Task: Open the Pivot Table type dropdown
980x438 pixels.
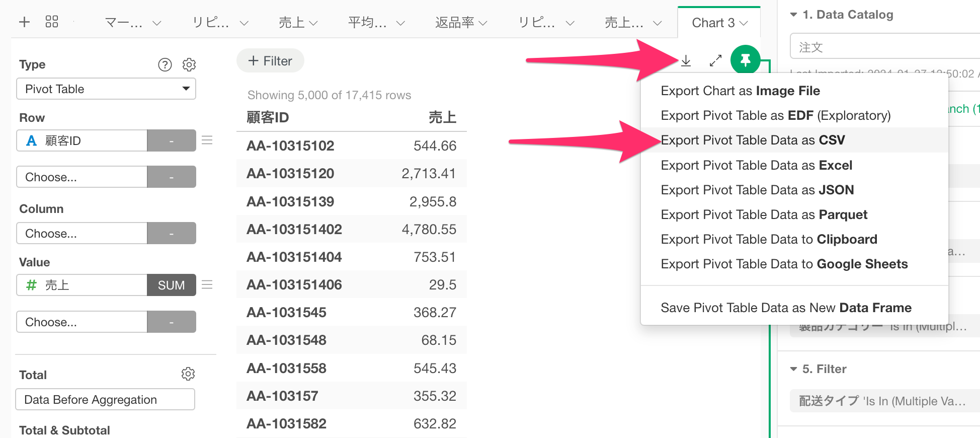Action: tap(106, 89)
